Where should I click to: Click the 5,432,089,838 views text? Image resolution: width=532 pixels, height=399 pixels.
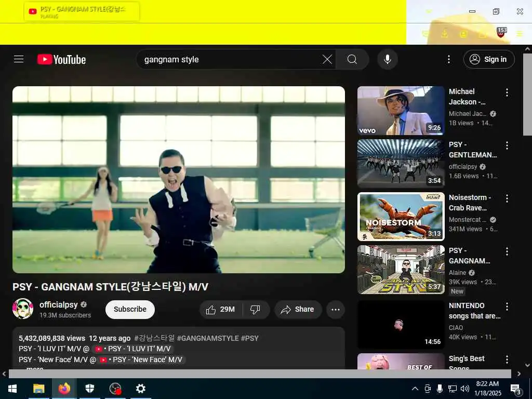coord(52,338)
